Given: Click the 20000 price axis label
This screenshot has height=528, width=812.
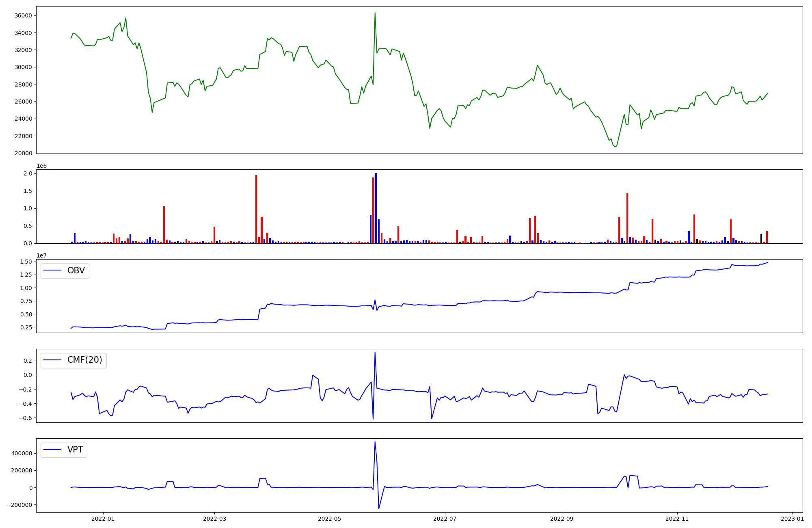Looking at the screenshot, I should click(x=23, y=153).
